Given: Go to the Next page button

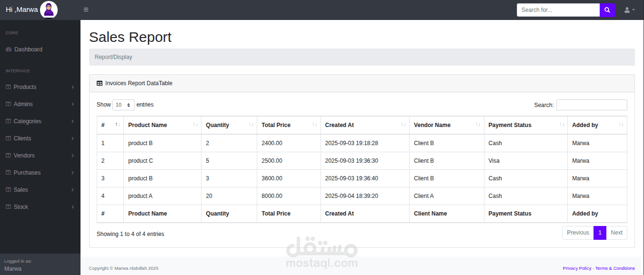Looking at the screenshot, I should pos(616,233).
